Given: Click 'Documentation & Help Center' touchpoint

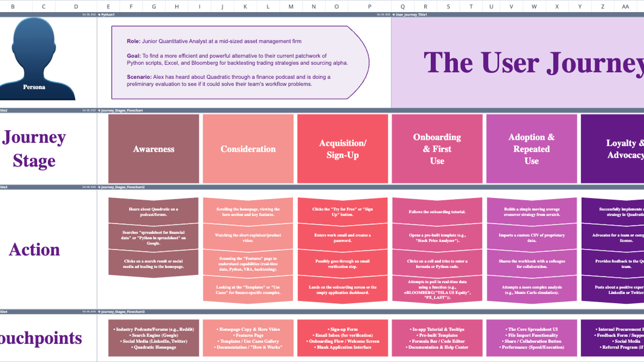Looking at the screenshot, I should tap(437, 347).
